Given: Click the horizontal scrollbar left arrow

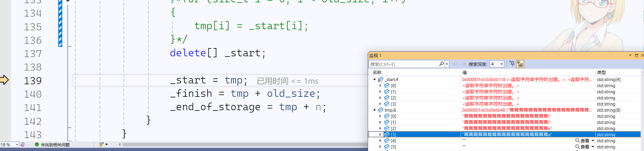Looking at the screenshot, I should pos(120,145).
